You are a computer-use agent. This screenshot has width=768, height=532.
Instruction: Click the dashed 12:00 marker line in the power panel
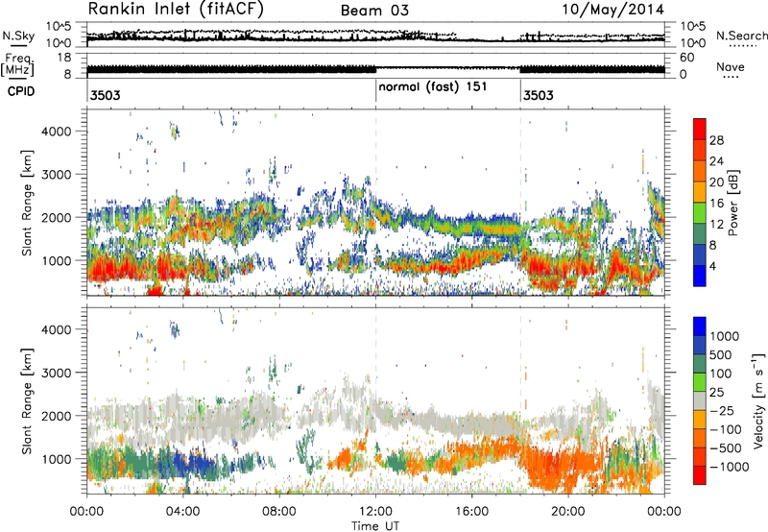click(x=375, y=203)
